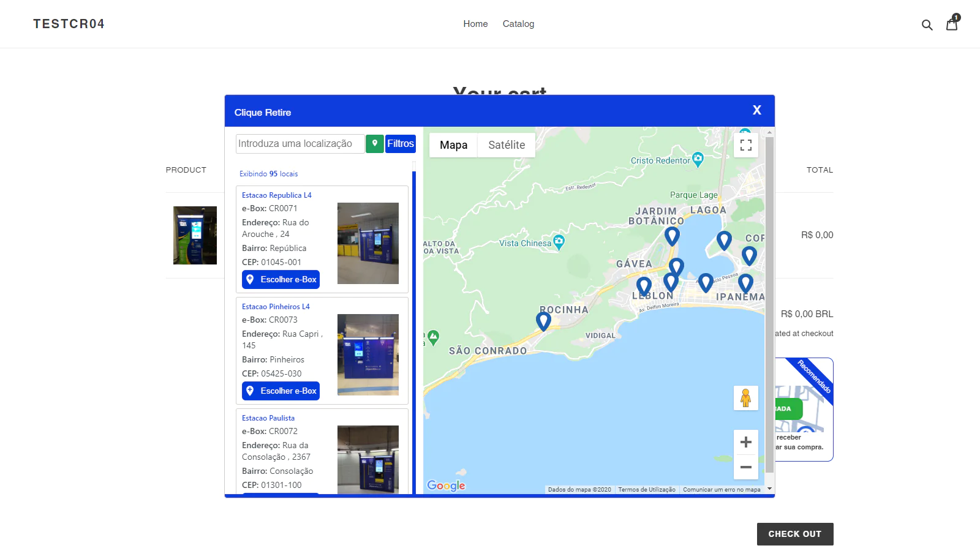Screen dimensions: 980x551
Task: Click the TESTCR04 store logo
Action: [x=69, y=24]
